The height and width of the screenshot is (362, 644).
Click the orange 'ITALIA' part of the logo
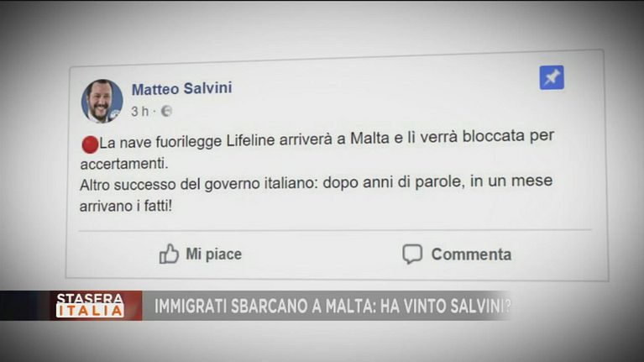(90, 311)
